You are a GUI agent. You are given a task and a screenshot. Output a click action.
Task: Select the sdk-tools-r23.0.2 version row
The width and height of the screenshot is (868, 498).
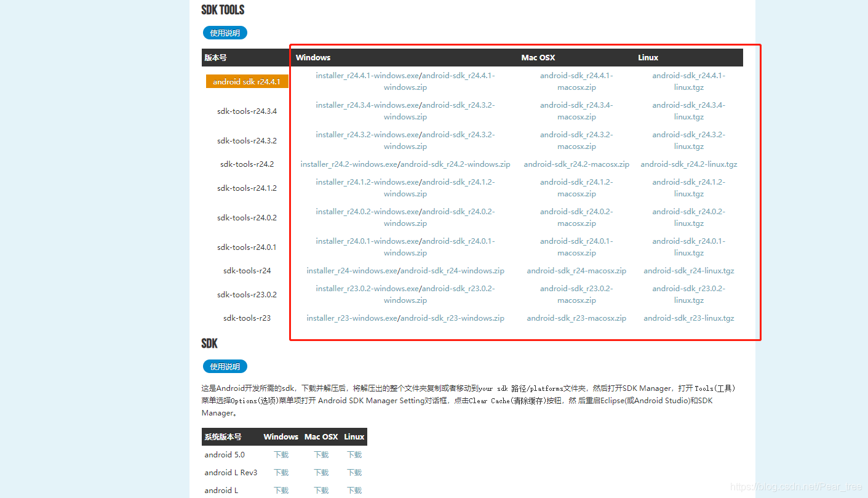(247, 294)
